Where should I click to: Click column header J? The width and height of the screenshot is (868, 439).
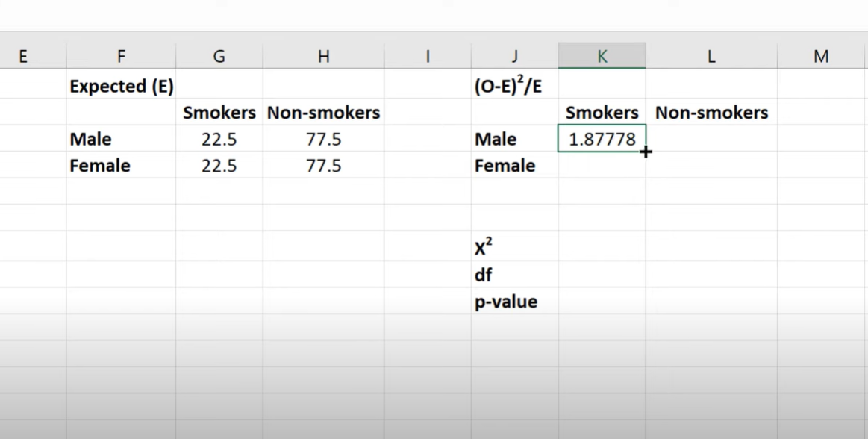pos(514,56)
